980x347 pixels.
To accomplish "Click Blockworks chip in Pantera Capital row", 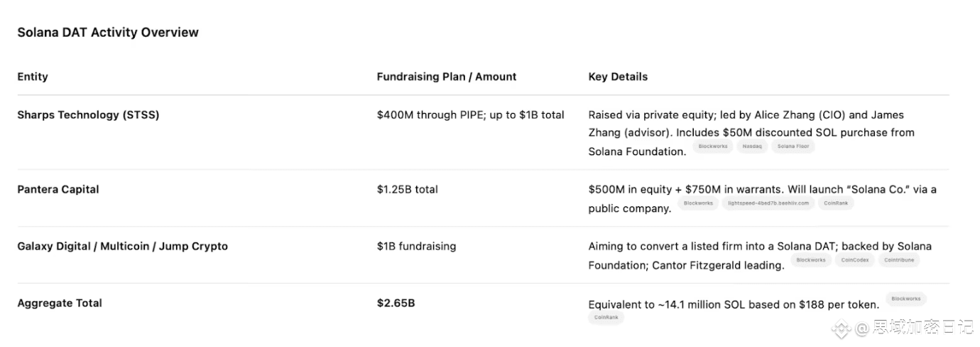I will (698, 203).
